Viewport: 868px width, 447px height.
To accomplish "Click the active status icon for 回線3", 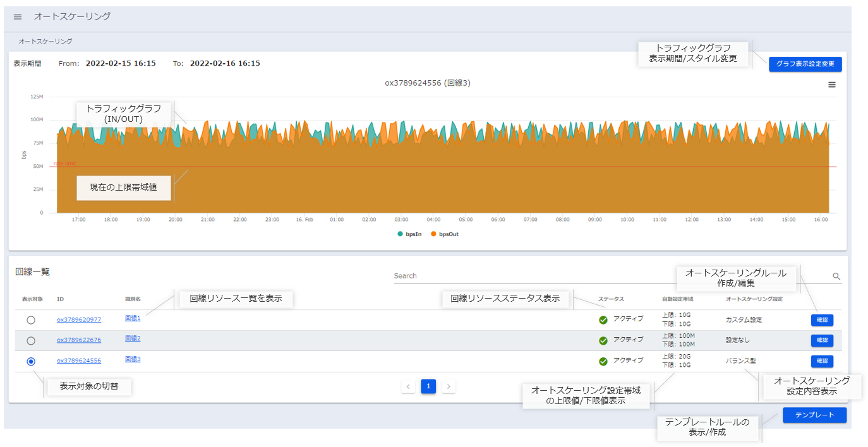I will coord(603,361).
